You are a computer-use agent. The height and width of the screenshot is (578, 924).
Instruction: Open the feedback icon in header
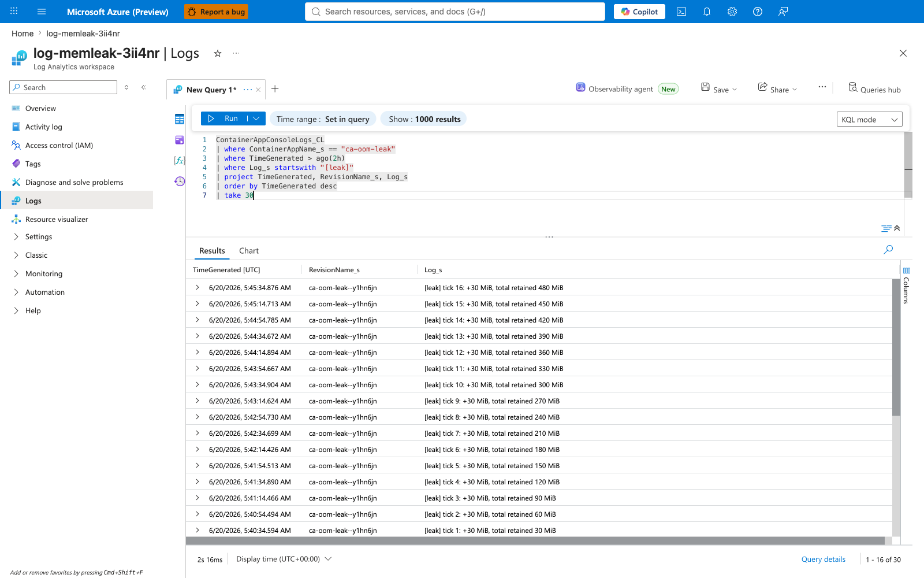pyautogui.click(x=783, y=12)
